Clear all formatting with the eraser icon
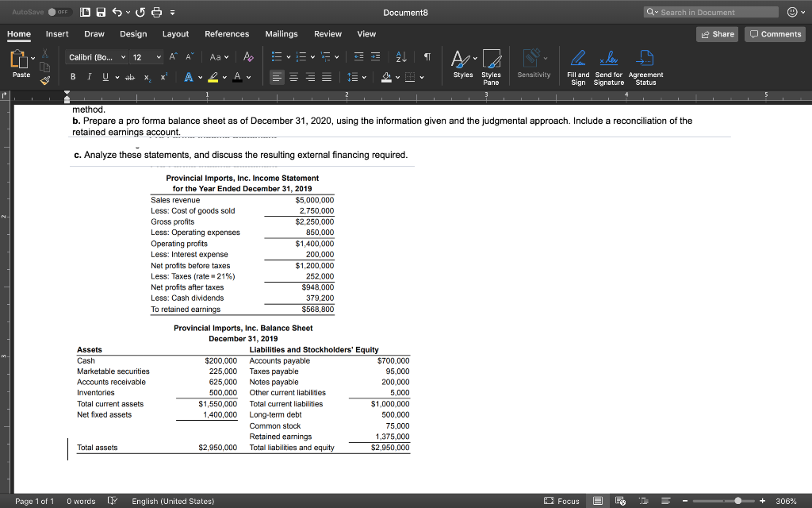The image size is (812, 508). (x=248, y=56)
